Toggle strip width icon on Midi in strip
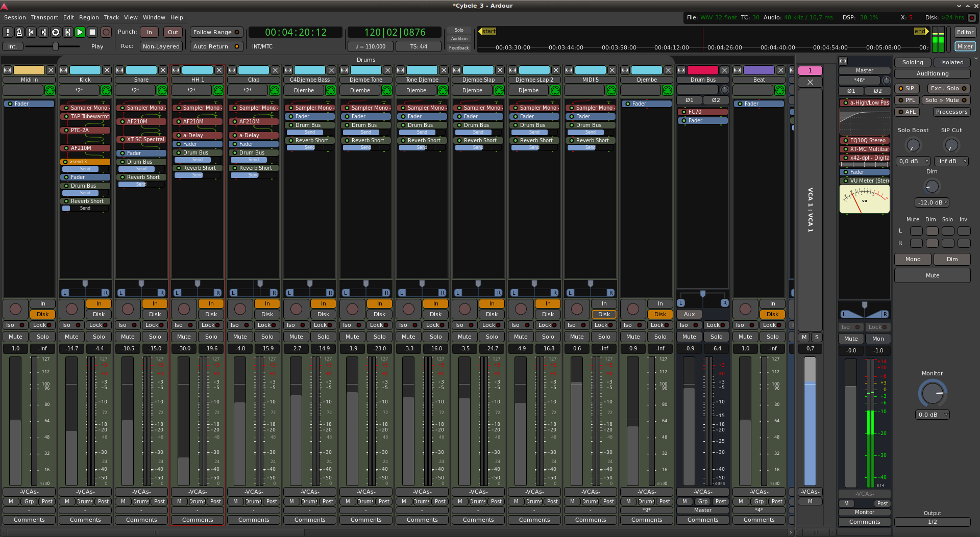Viewport: 980px width, 537px height. 8,70
